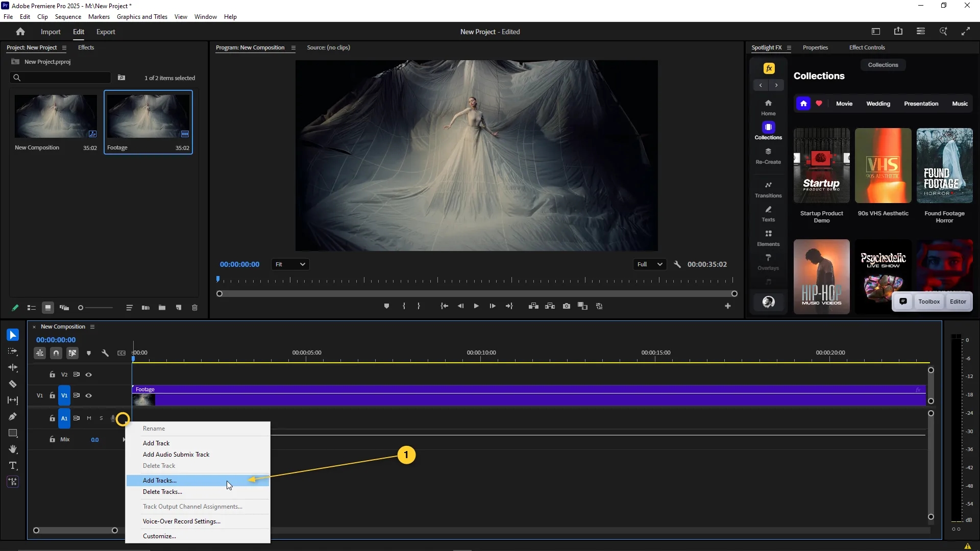The image size is (980, 551).
Task: Open the Home screen icon
Action: 20,32
